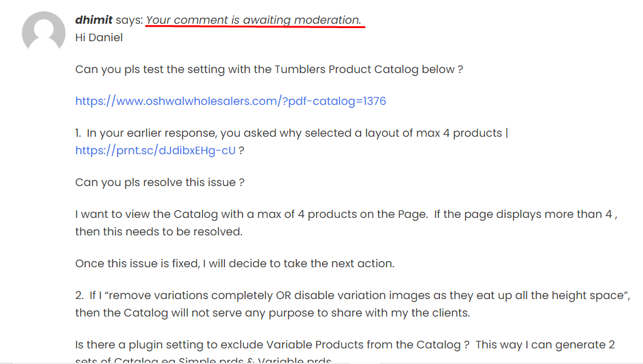643x364 pixels.
Task: Click the question mark after the prnt.sc link
Action: tap(242, 150)
